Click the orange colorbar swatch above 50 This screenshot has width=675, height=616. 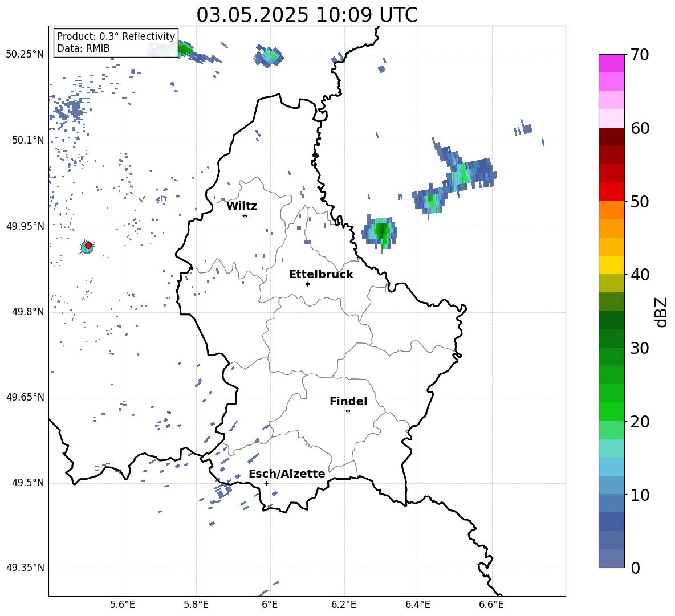(x=611, y=210)
